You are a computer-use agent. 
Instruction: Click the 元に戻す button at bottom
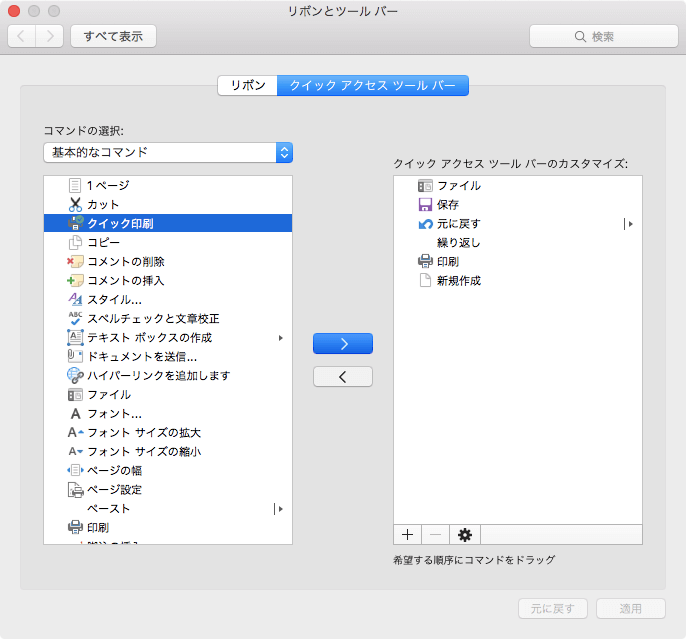coord(553,608)
